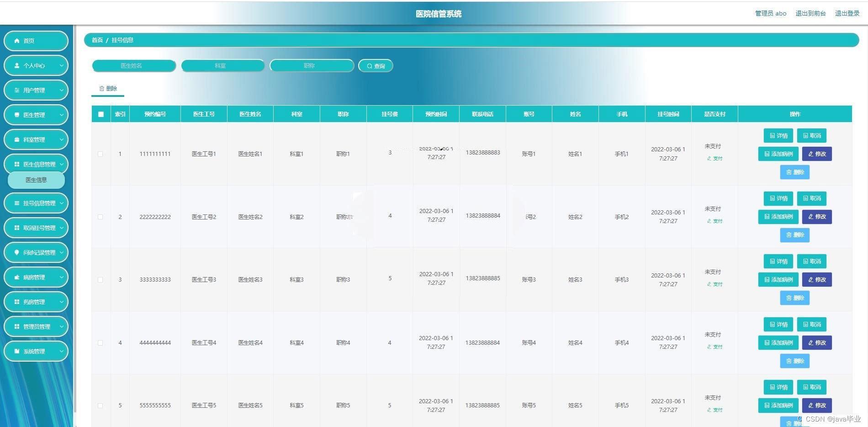Click 医生姓名3 cell in the table
The width and height of the screenshot is (868, 427).
click(250, 280)
